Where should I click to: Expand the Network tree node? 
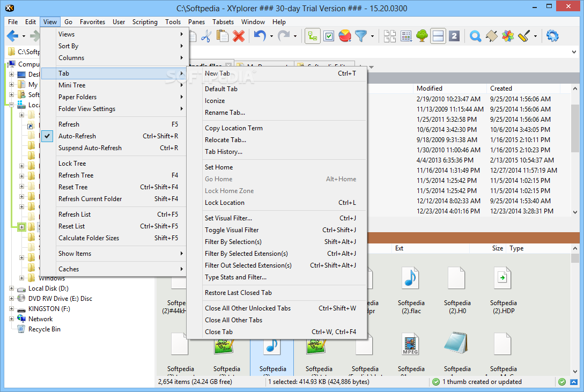12,319
